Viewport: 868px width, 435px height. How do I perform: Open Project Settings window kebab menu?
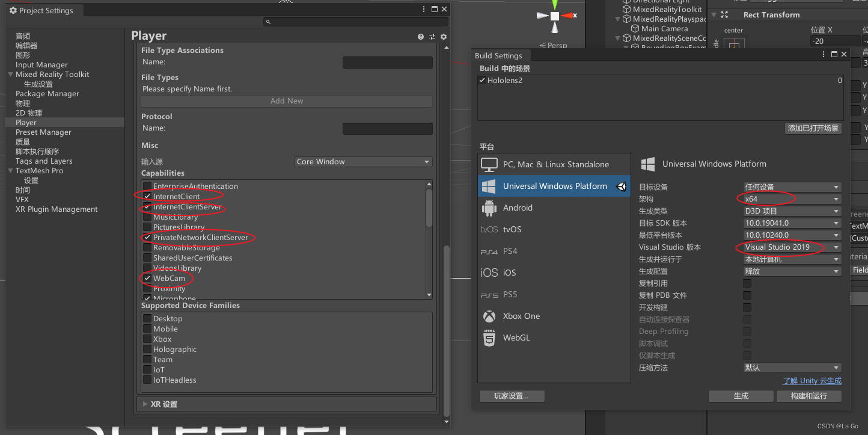424,9
